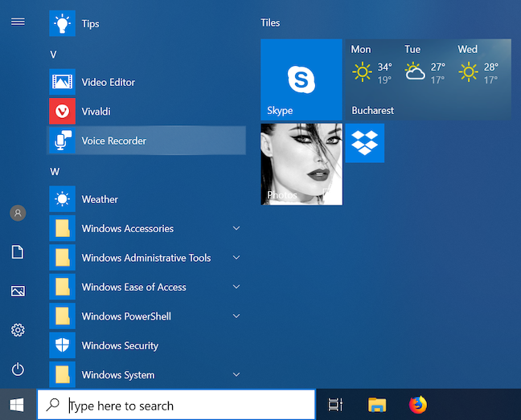Click Tuesday's forecast on the weather tile
Image resolution: width=521 pixels, height=420 pixels.
425,65
